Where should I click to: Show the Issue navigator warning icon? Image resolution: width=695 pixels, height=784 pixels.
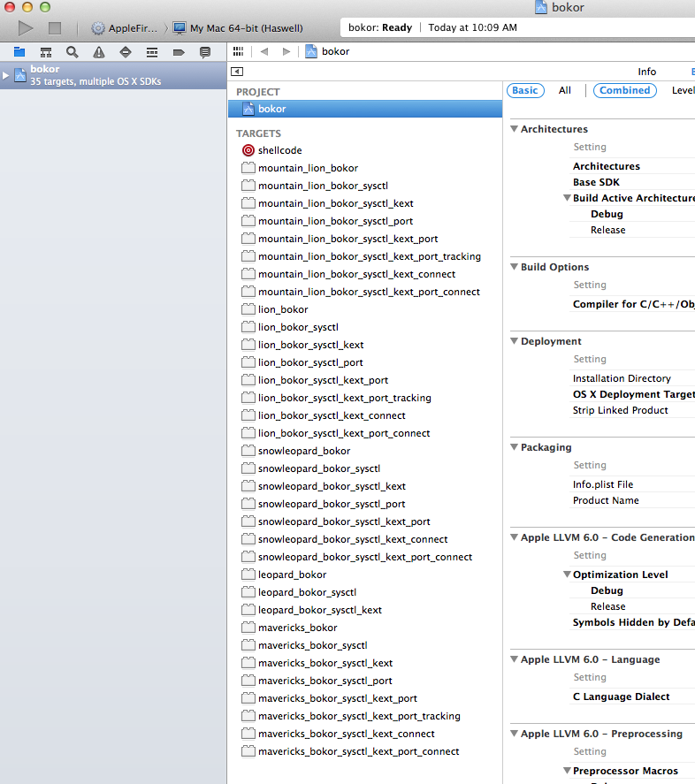click(98, 52)
